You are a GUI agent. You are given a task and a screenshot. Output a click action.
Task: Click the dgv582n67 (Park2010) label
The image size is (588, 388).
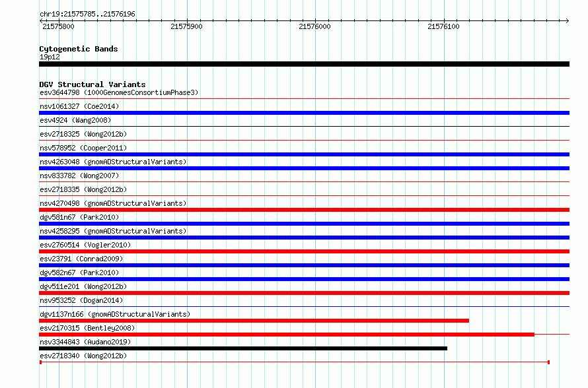click(x=79, y=273)
